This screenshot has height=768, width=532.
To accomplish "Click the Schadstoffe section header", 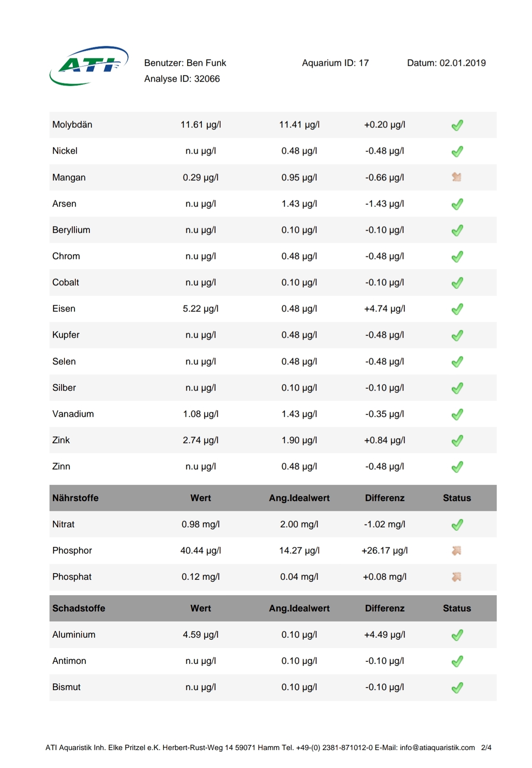I will click(79, 608).
